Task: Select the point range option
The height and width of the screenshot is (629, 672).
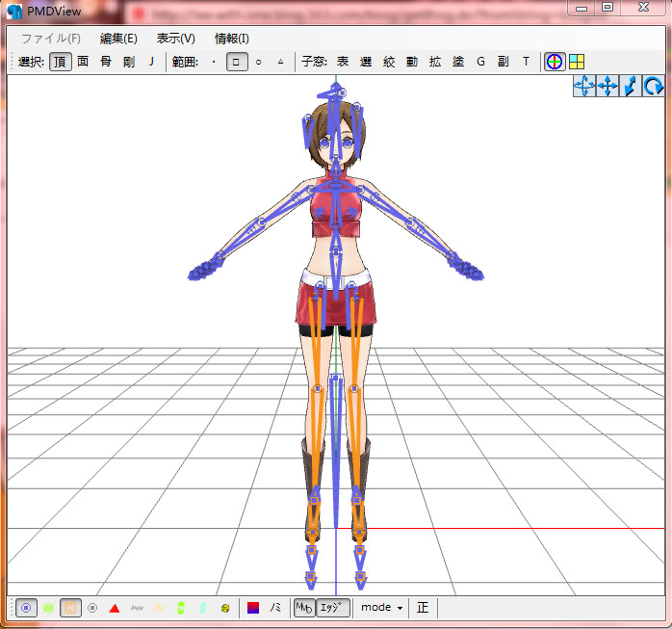Action: [214, 62]
